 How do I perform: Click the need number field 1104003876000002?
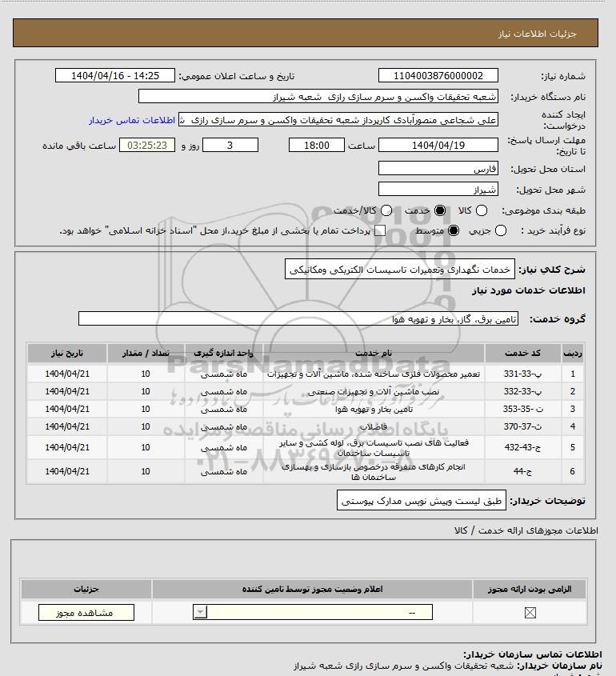(438, 75)
